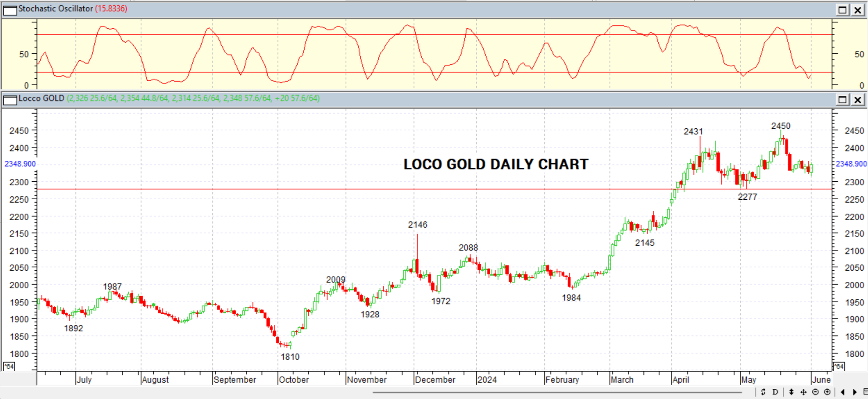Click the 1892 price label
The width and height of the screenshot is (868, 399).
(73, 329)
